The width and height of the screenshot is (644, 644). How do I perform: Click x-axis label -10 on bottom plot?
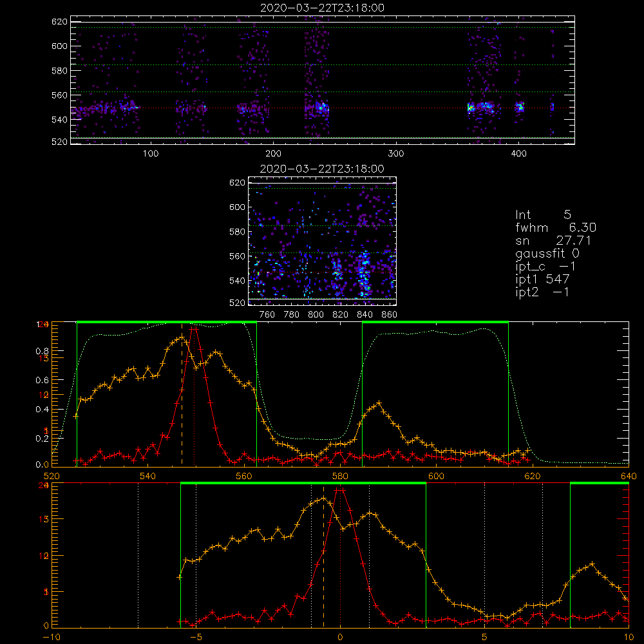(x=52, y=638)
